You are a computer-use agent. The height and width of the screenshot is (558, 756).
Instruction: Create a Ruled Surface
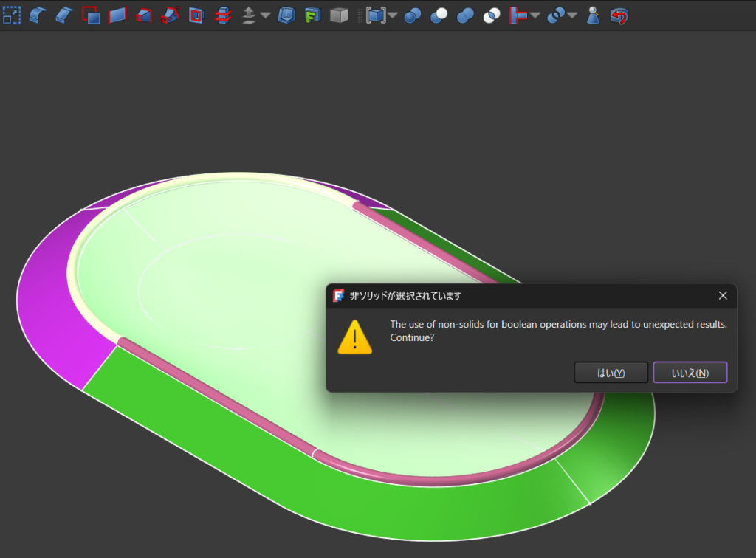[117, 15]
